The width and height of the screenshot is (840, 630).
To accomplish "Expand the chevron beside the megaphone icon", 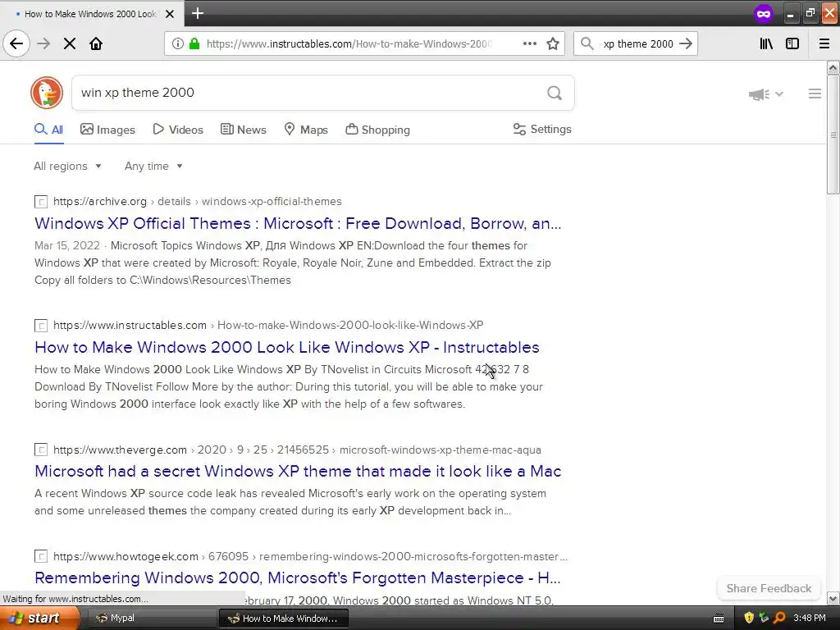I will (x=779, y=94).
